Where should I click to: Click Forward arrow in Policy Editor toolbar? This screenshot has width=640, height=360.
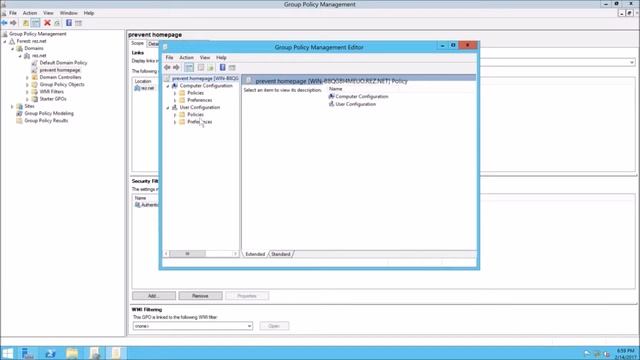[176, 67]
